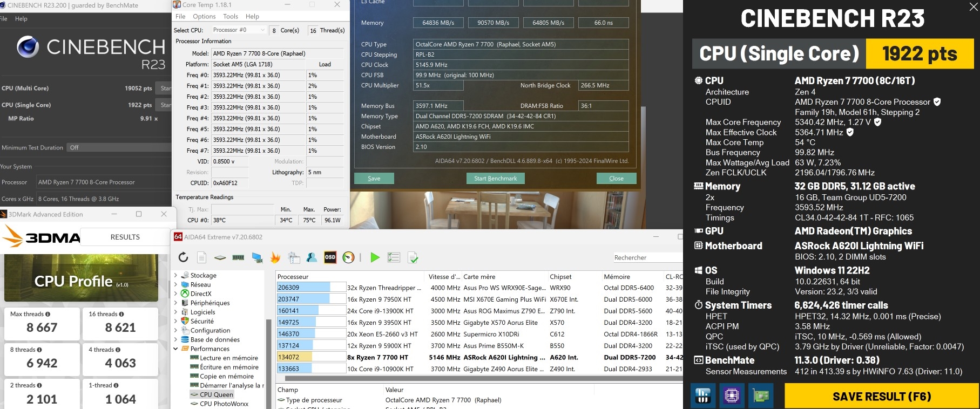
Task: Switch to the 3DMark RESULTS tab
Action: [125, 237]
